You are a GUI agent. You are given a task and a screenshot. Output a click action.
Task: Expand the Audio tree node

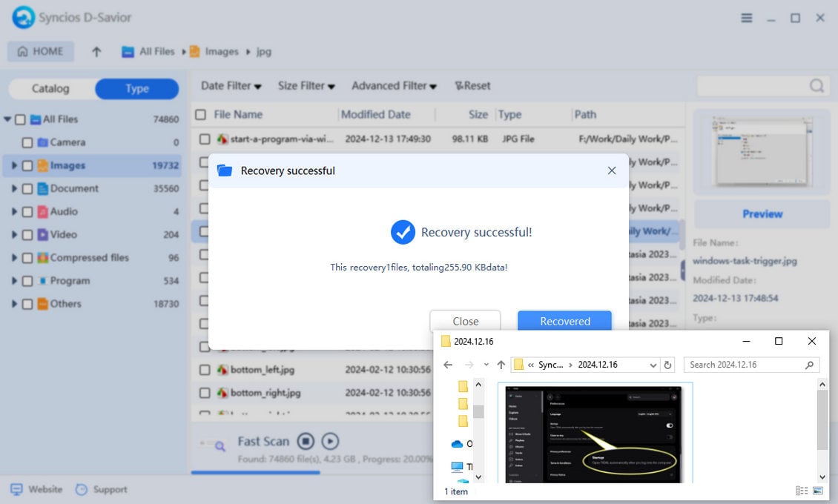[x=14, y=211]
